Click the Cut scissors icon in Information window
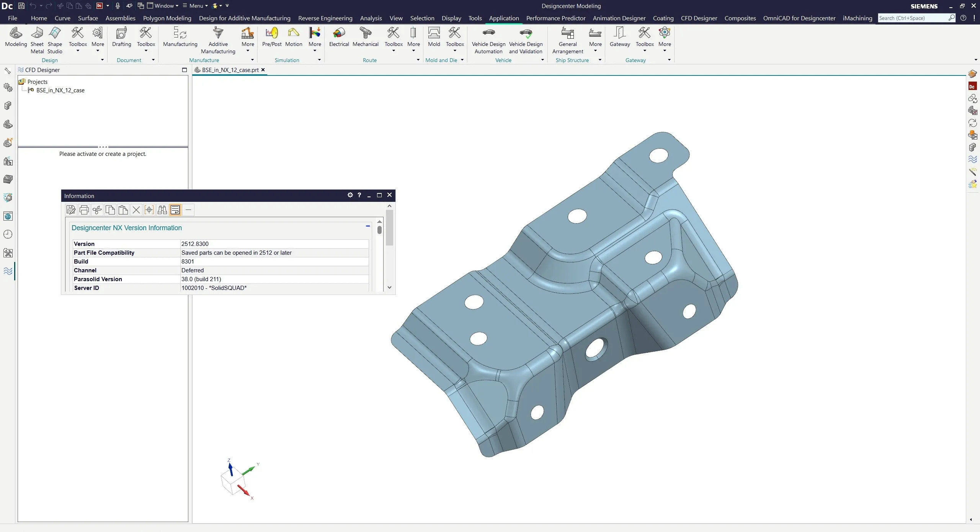 pyautogui.click(x=97, y=210)
